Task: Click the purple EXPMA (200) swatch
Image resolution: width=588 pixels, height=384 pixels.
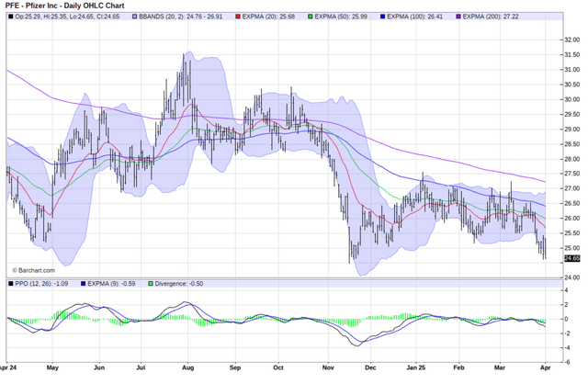Action: 458,17
